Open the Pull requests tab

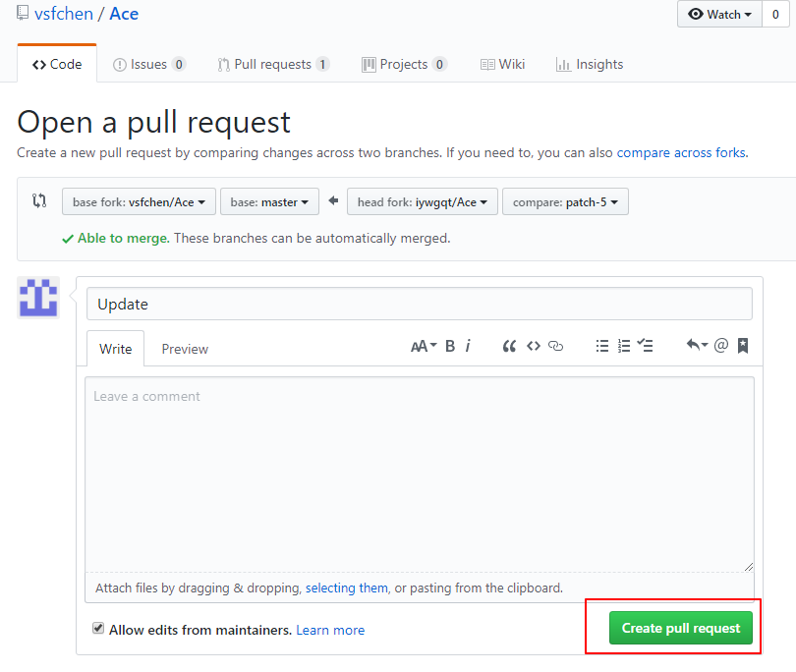273,65
